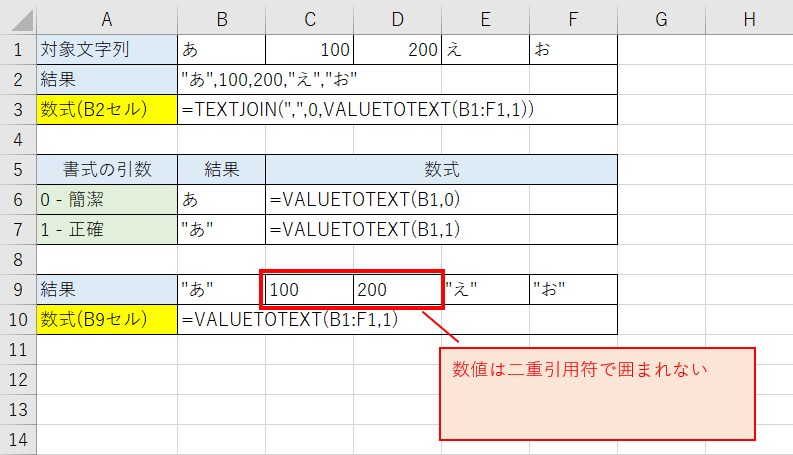Select column G header

pos(661,19)
